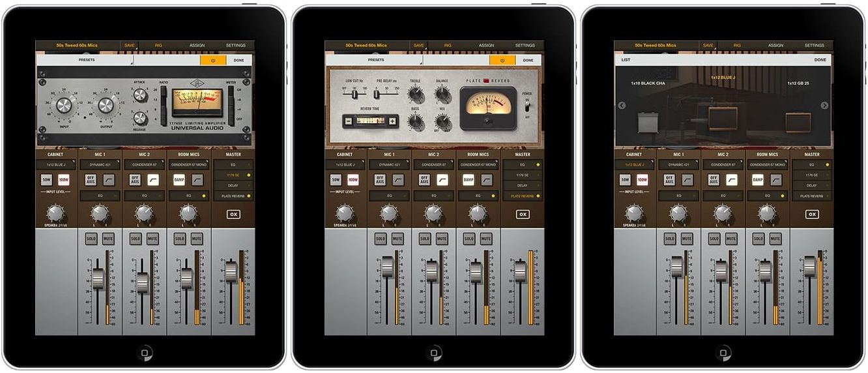Click Mic 1 low-cut filter icon on middle iPad
Viewport: 868px width, 373px height.
pyautogui.click(x=398, y=180)
